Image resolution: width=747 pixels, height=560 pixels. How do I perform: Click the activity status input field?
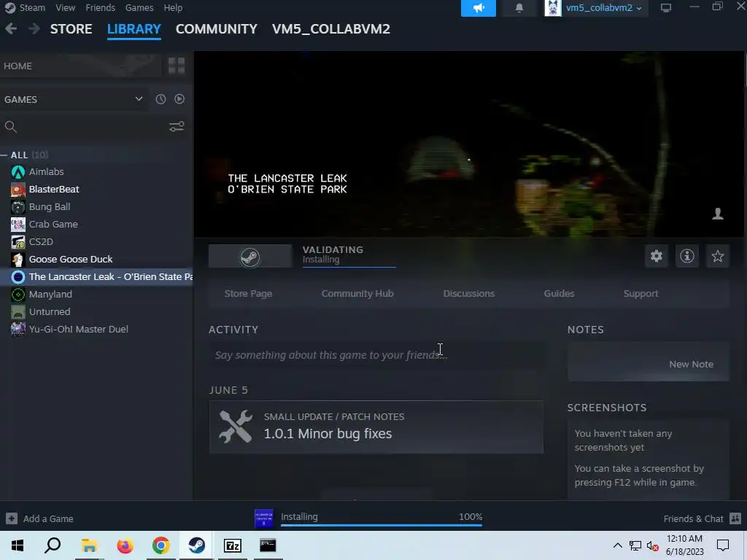pos(376,355)
